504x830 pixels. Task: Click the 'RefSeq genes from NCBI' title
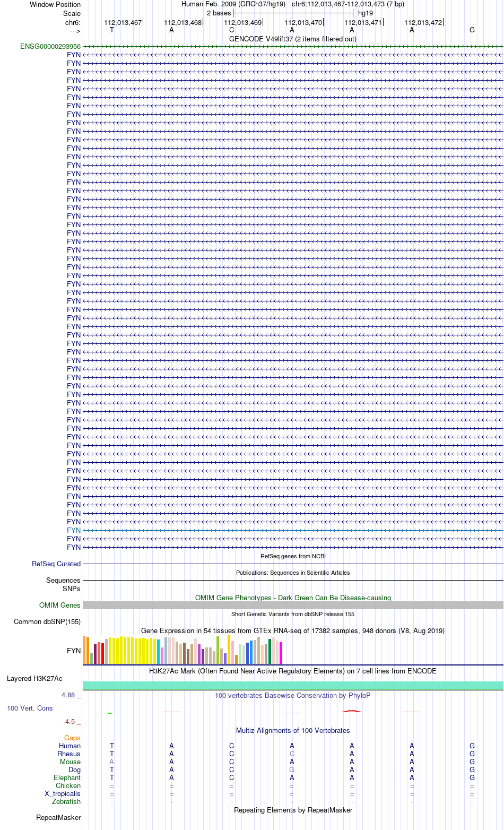click(293, 557)
